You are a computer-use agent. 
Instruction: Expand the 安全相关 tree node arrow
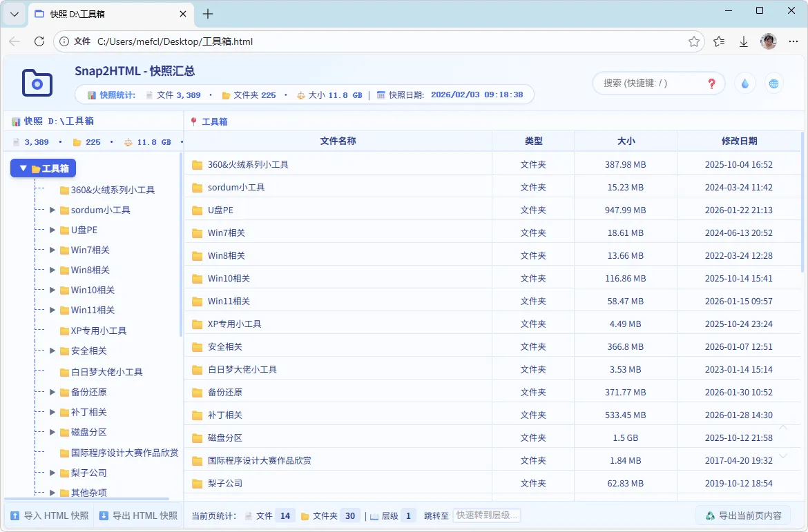(x=52, y=351)
